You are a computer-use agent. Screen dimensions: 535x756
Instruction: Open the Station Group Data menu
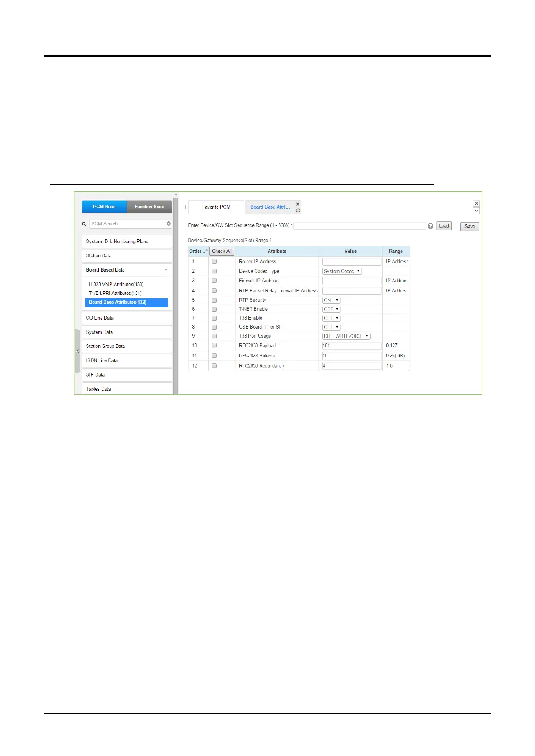[127, 347]
